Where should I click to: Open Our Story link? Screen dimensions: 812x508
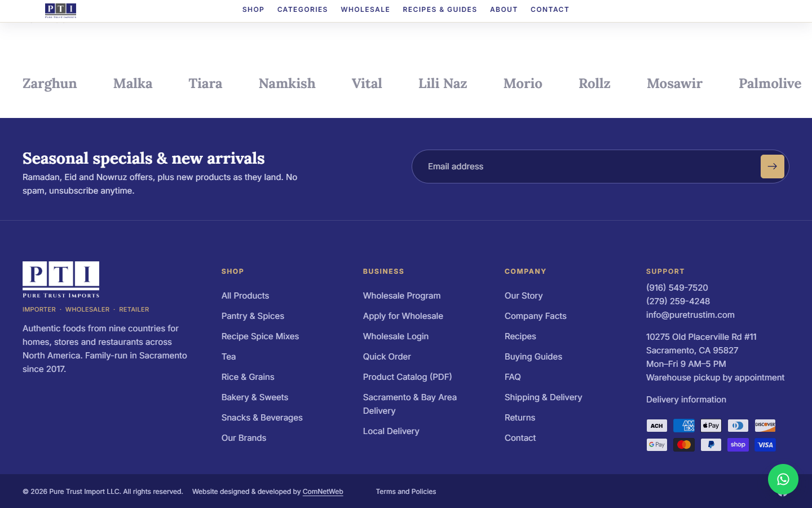pos(523,296)
